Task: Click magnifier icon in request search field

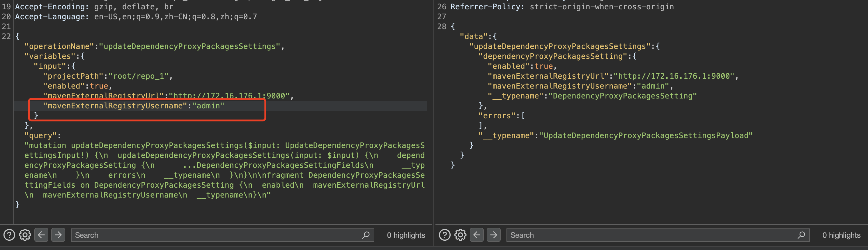Action: [x=366, y=235]
